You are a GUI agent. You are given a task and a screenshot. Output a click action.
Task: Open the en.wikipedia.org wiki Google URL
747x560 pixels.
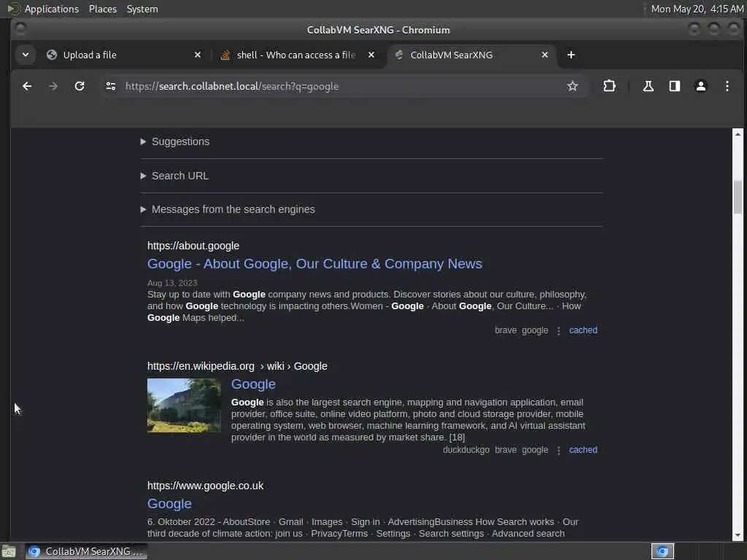tap(237, 366)
